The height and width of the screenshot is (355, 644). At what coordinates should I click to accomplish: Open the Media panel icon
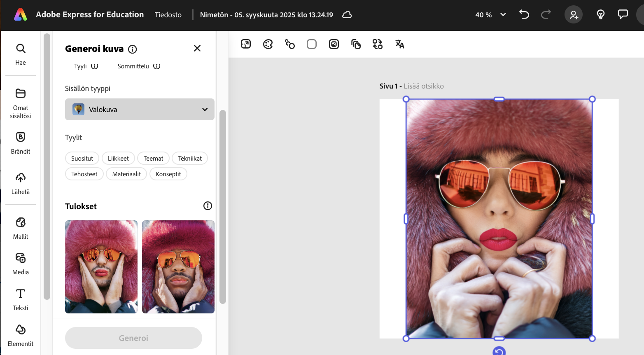[21, 258]
